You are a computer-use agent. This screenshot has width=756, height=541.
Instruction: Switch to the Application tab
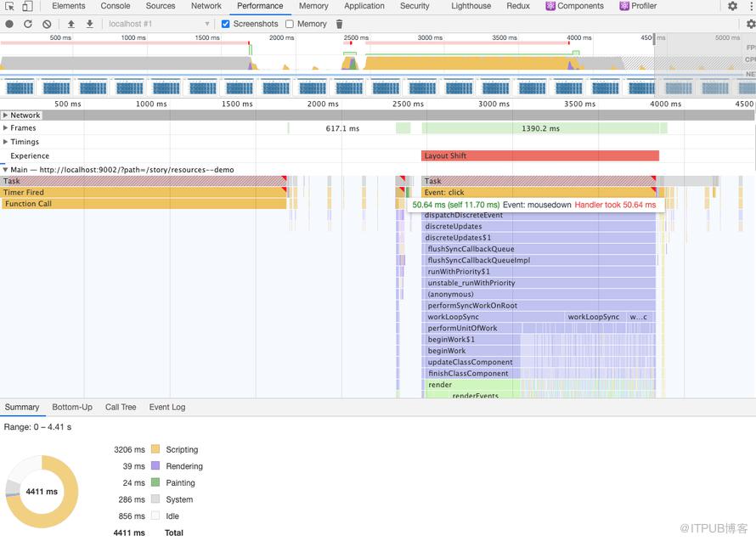click(x=364, y=6)
